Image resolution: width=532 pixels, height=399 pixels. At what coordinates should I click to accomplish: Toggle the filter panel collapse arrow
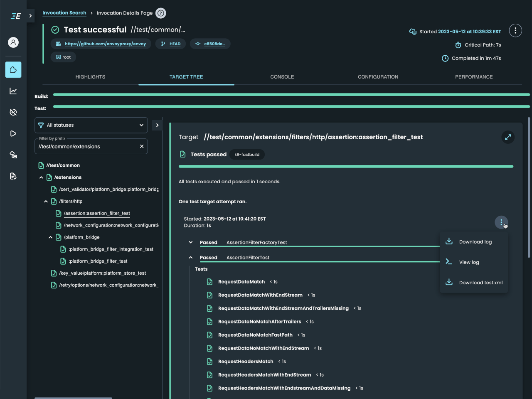click(157, 124)
